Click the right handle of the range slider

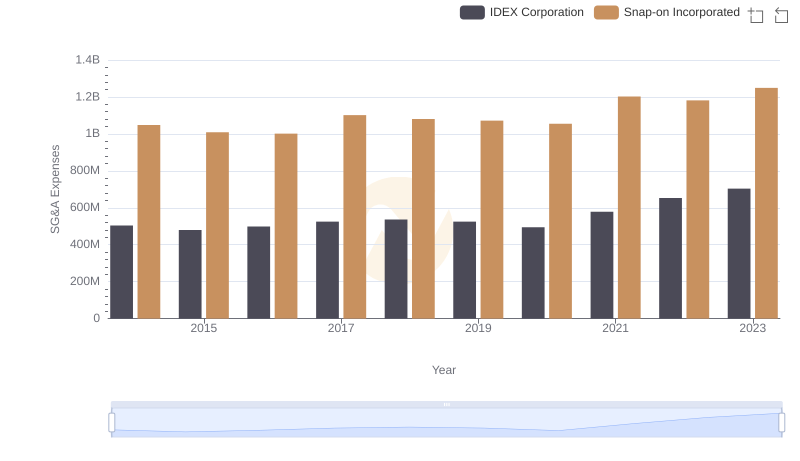click(x=781, y=422)
